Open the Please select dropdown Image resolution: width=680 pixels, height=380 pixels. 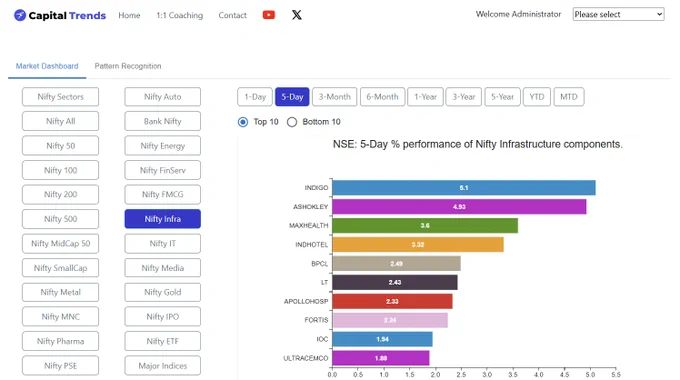pyautogui.click(x=618, y=14)
